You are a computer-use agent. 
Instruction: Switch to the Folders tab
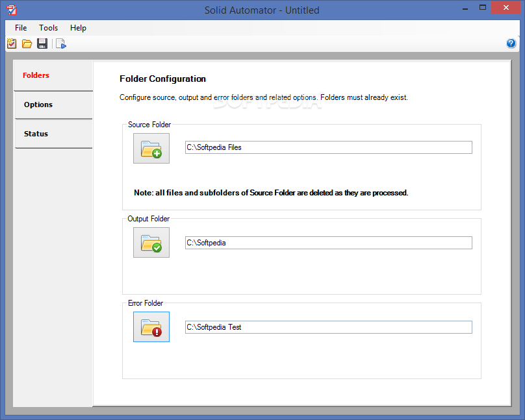[53, 75]
